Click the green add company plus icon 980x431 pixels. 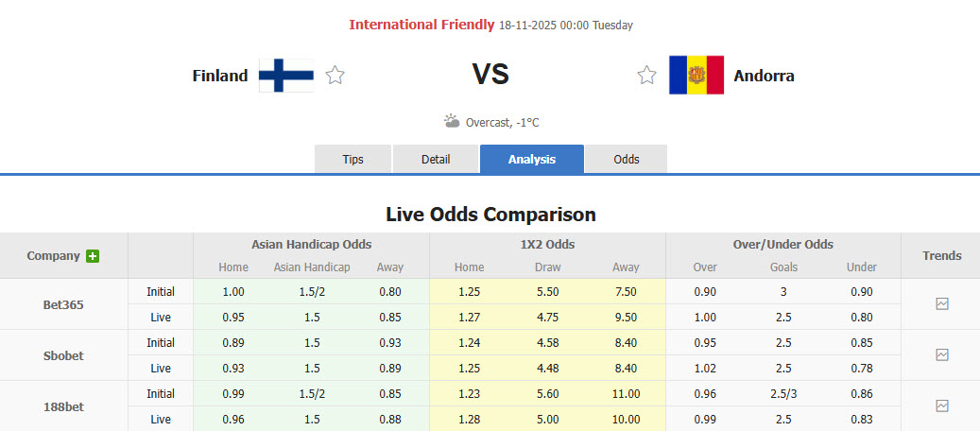(x=93, y=256)
